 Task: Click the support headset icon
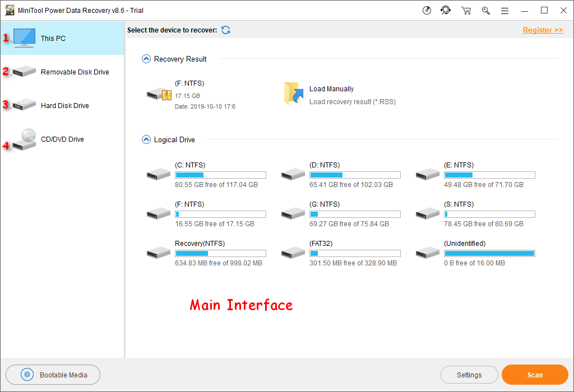(446, 11)
